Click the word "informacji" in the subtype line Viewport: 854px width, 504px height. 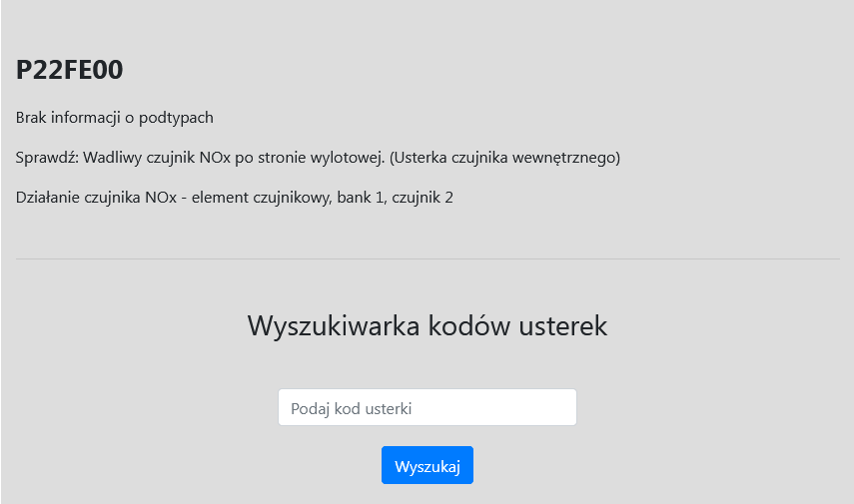click(86, 118)
